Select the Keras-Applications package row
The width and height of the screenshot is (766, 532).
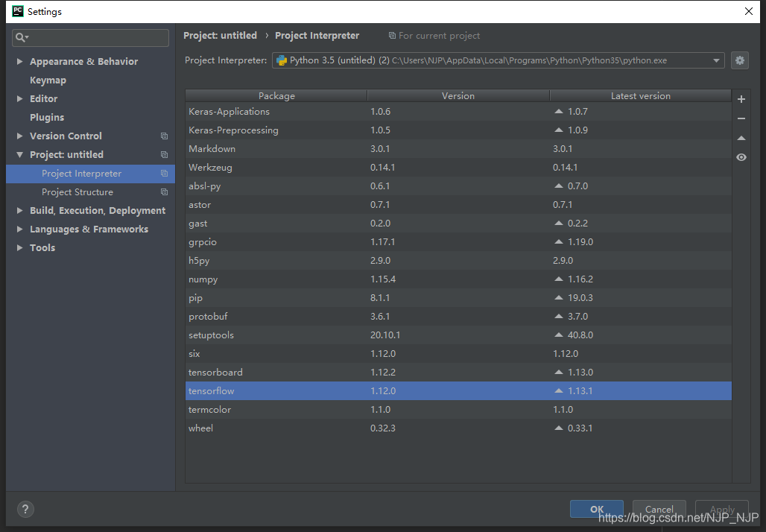pos(458,111)
